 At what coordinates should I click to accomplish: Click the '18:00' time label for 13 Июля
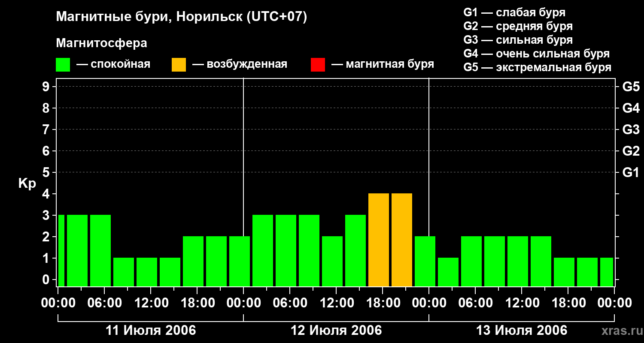(568, 303)
